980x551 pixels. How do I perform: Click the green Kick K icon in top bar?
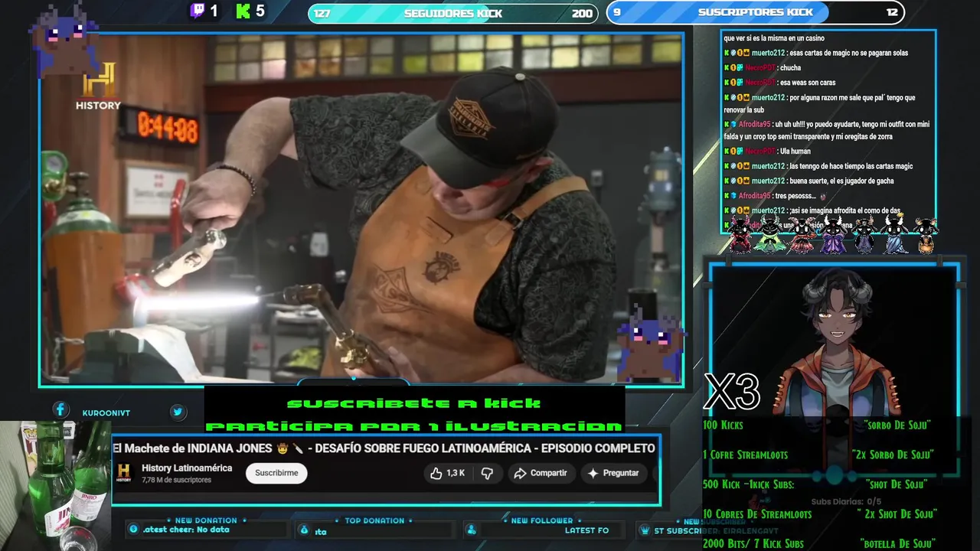pyautogui.click(x=243, y=11)
